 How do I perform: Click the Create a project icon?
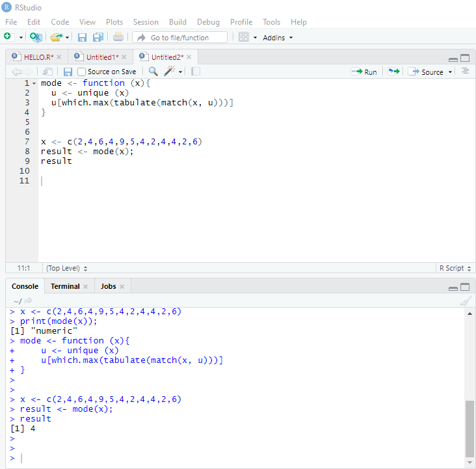(x=36, y=37)
